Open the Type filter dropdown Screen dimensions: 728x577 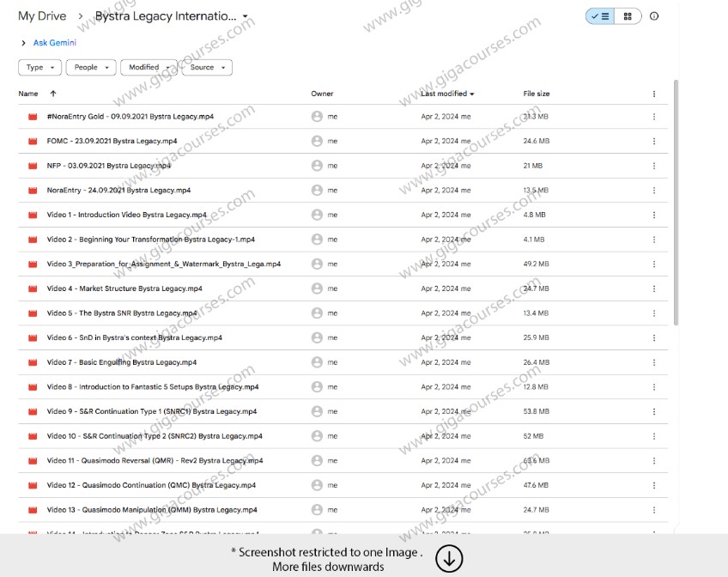click(x=39, y=67)
